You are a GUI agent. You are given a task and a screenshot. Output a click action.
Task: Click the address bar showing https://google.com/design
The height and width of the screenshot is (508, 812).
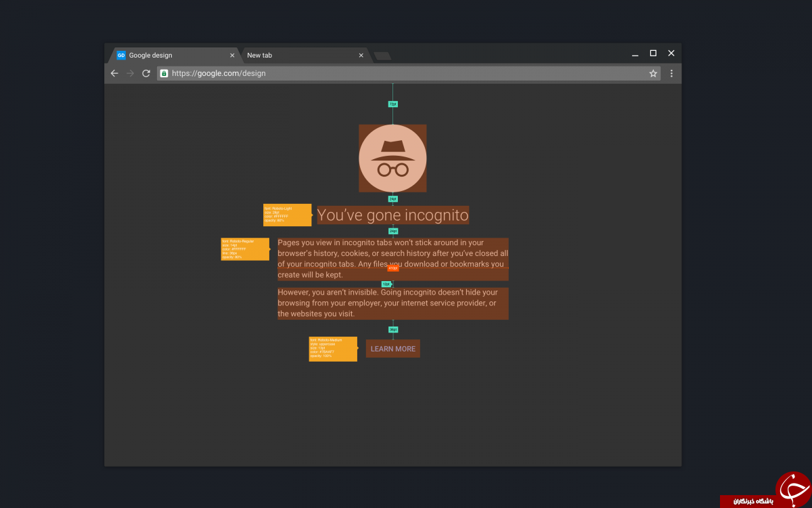point(409,73)
